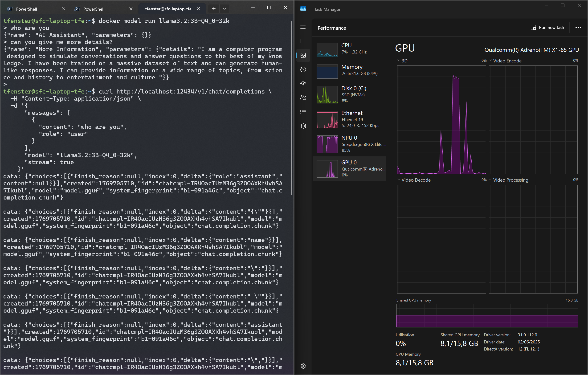Select the Users view icon
The image size is (588, 375).
click(303, 98)
